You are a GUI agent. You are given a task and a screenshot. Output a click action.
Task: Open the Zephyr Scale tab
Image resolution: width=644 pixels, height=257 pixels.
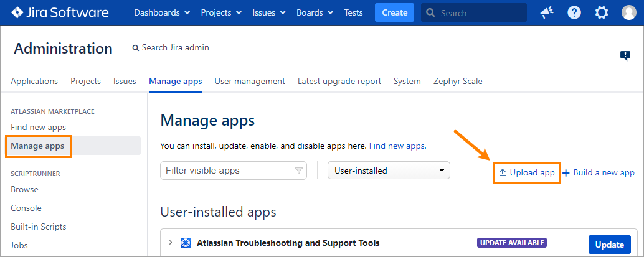point(458,82)
